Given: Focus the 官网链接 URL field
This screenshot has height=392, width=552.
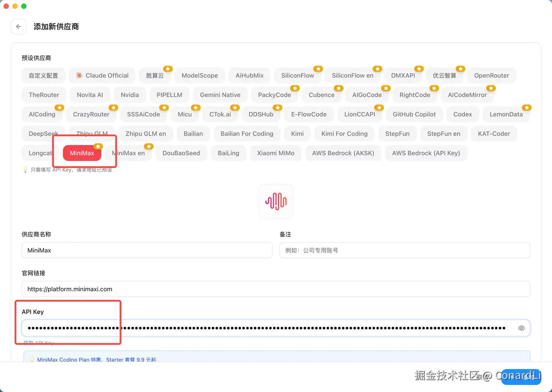Looking at the screenshot, I should coord(276,289).
